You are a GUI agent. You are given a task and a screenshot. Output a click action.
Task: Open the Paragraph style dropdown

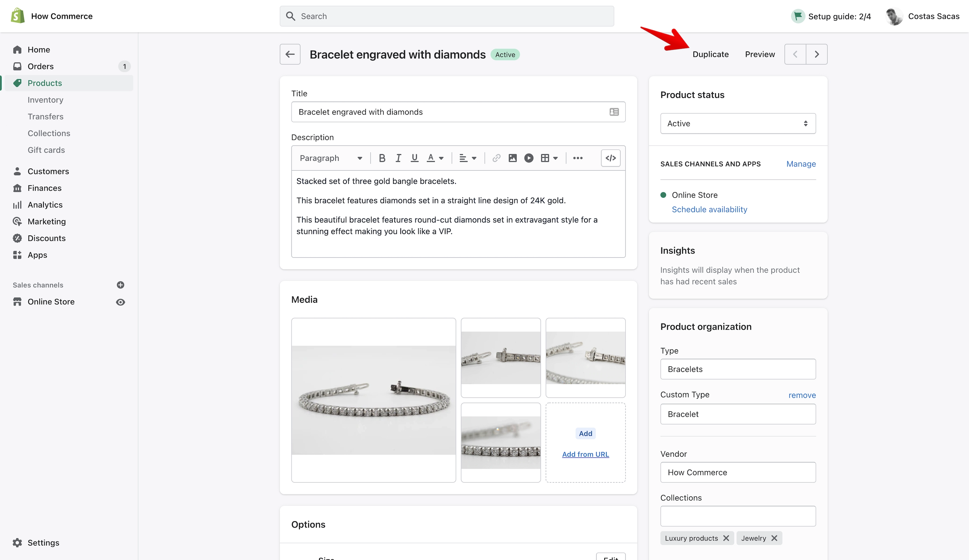[331, 158]
